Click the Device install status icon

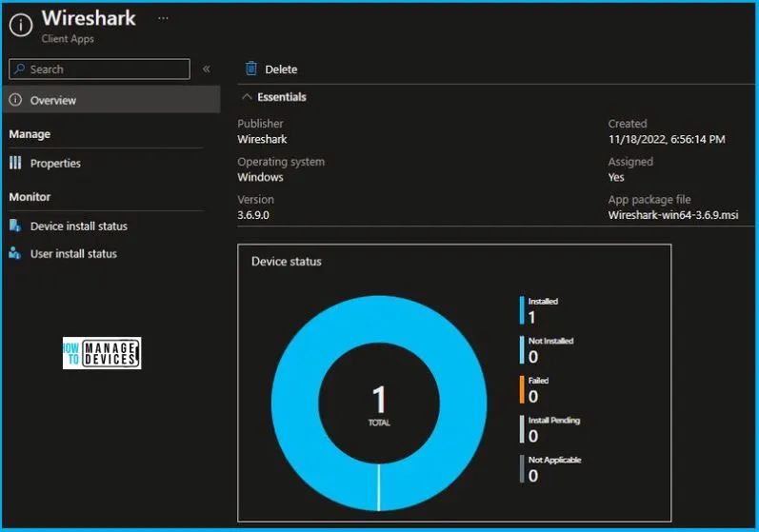click(x=15, y=226)
